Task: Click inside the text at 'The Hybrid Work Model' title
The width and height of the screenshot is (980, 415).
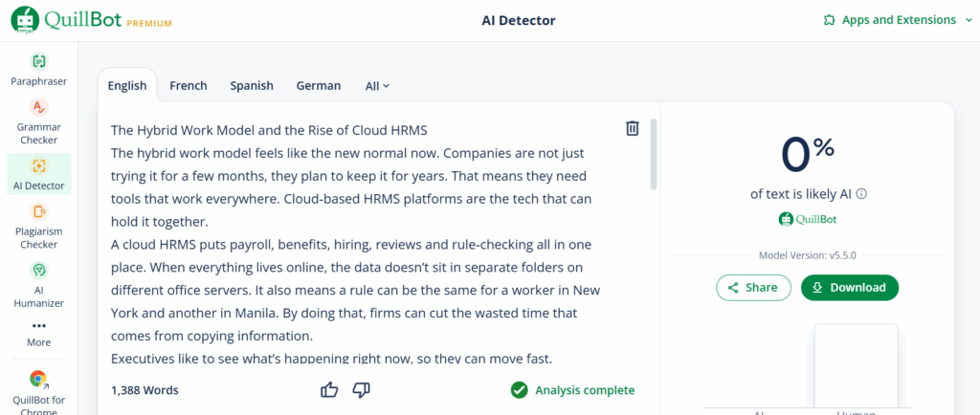Action: click(x=269, y=130)
